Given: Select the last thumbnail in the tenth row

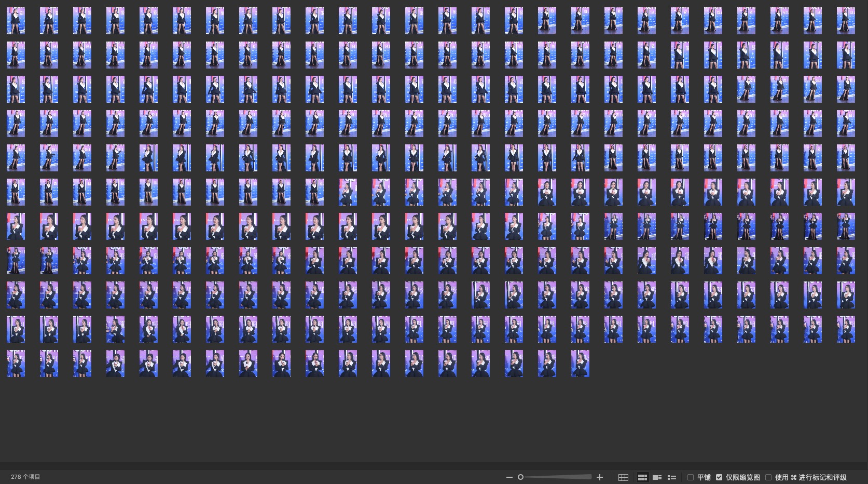Looking at the screenshot, I should point(846,329).
